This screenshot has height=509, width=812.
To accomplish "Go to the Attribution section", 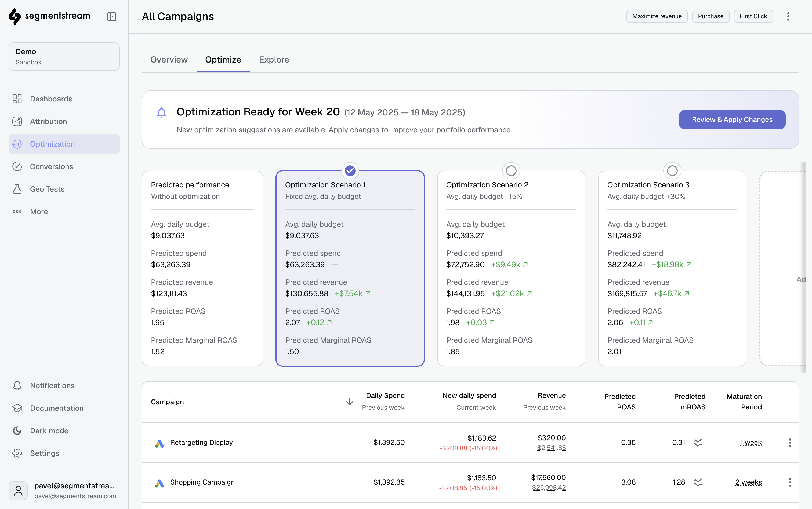I will pyautogui.click(x=64, y=121).
